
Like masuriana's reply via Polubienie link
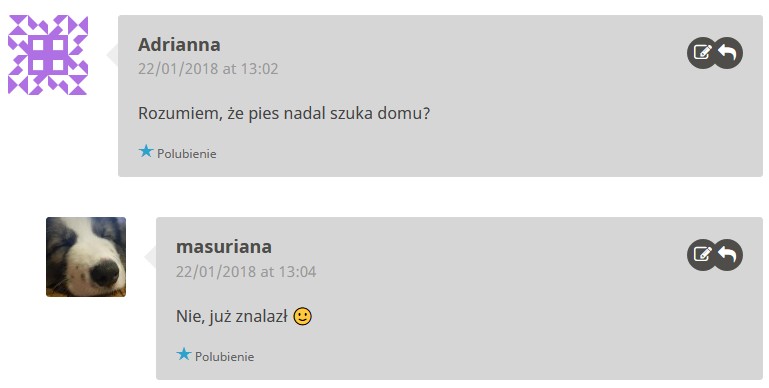tap(224, 357)
